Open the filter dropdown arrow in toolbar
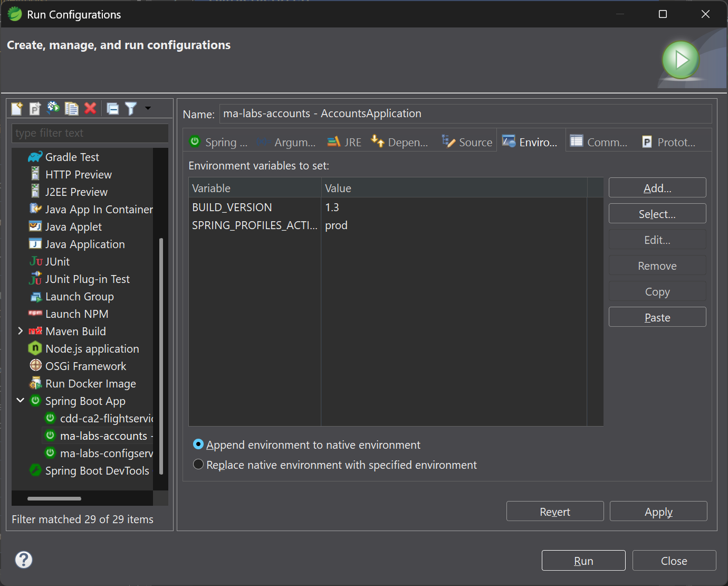Viewport: 728px width, 586px height. coord(148,108)
